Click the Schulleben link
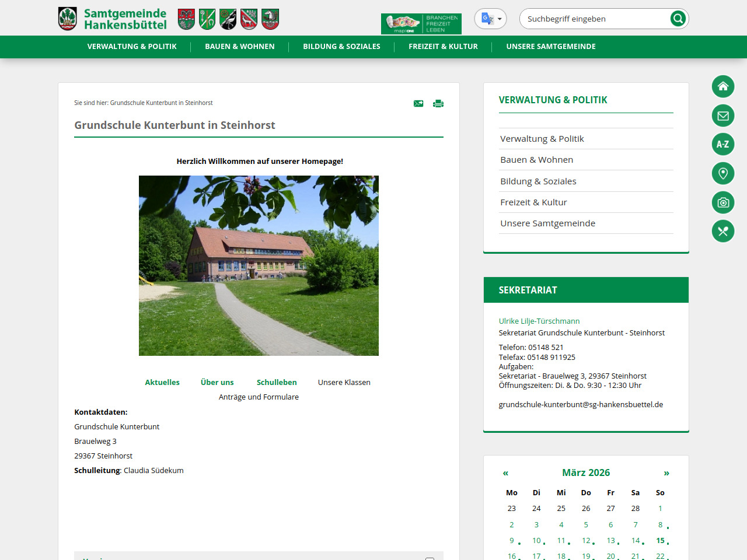This screenshot has height=560, width=747. (277, 383)
